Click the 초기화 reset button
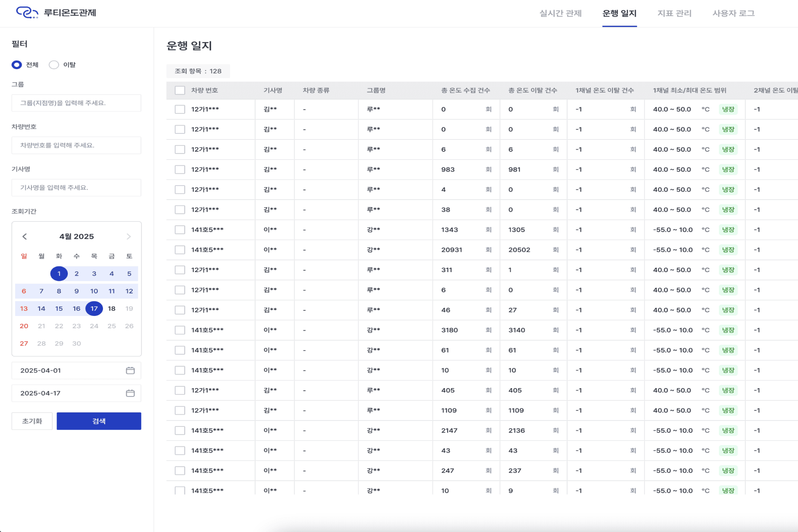Image resolution: width=798 pixels, height=532 pixels. coord(32,421)
